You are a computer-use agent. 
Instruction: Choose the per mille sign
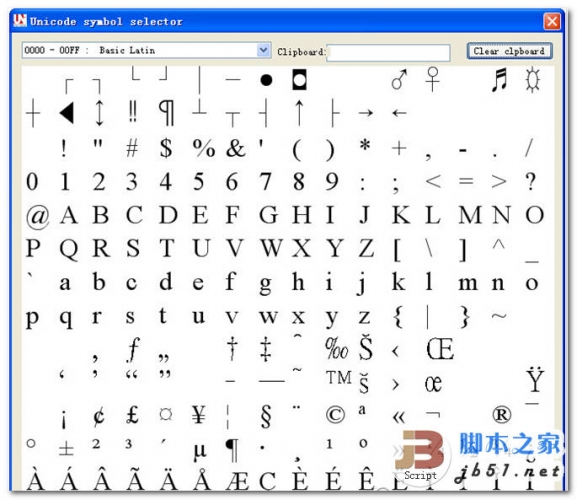336,349
